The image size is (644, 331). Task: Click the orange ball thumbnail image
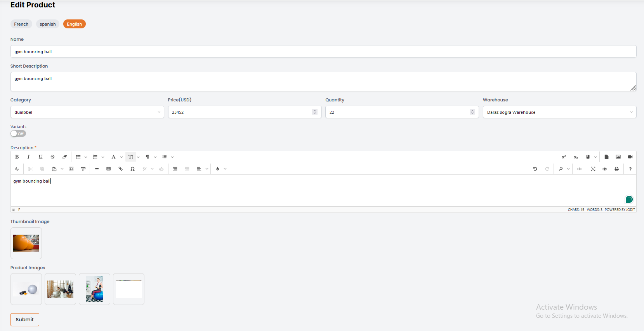(26, 243)
